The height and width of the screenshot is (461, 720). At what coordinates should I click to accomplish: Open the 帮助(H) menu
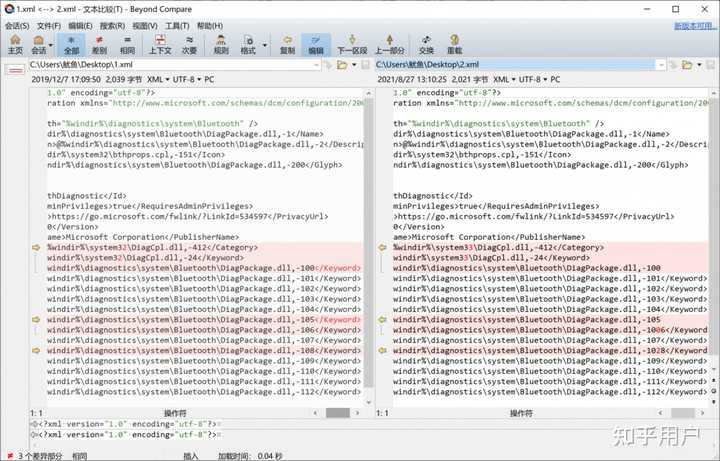point(210,26)
